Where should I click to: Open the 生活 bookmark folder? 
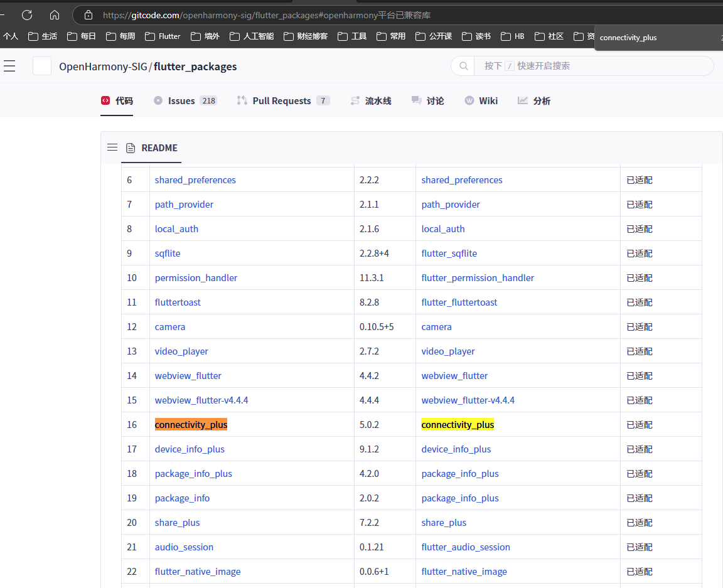click(43, 36)
